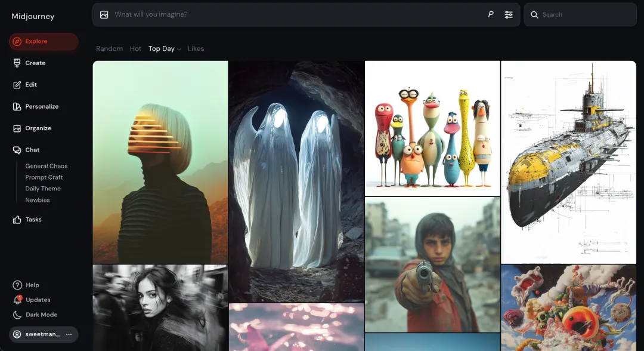Toggle Dark Mode setting

tap(41, 315)
